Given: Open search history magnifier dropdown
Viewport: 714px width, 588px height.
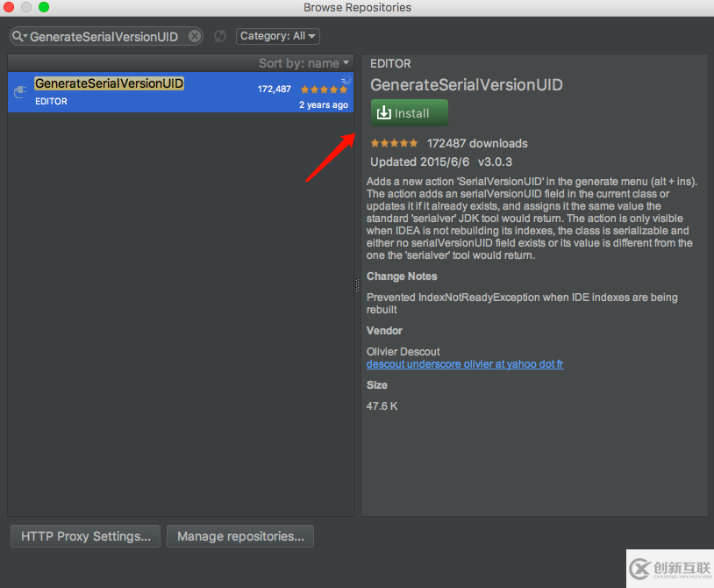Looking at the screenshot, I should [19, 37].
